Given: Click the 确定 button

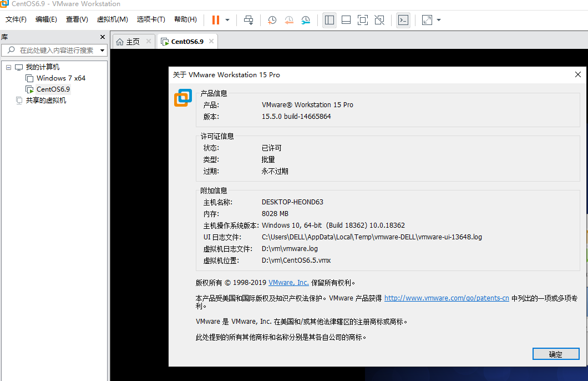Looking at the screenshot, I should click(x=555, y=354).
